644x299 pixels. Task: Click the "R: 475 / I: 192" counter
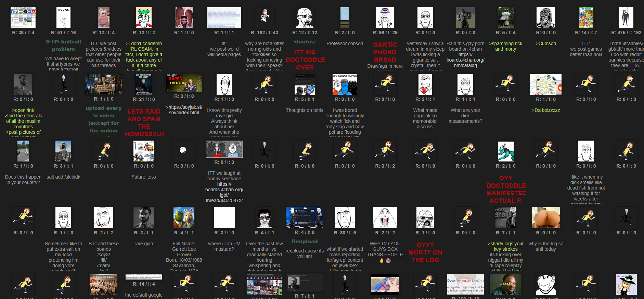click(626, 32)
